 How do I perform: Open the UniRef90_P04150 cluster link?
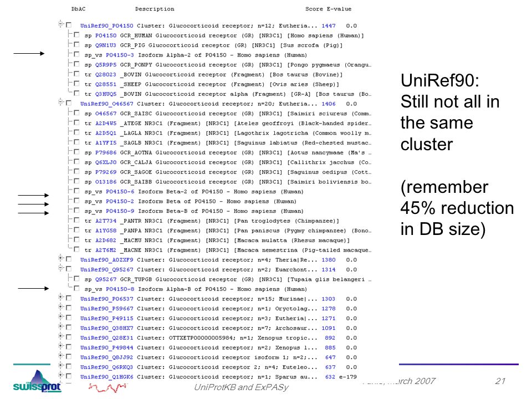106,26
